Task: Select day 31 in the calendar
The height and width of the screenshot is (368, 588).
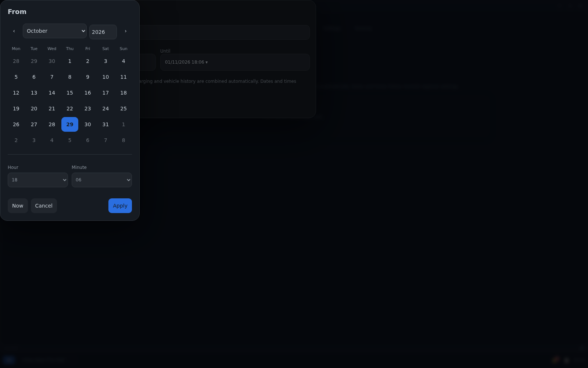Action: (x=105, y=124)
